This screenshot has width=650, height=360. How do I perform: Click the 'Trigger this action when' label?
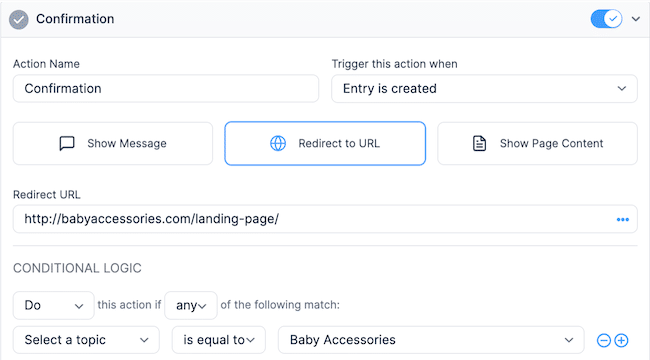pyautogui.click(x=395, y=64)
